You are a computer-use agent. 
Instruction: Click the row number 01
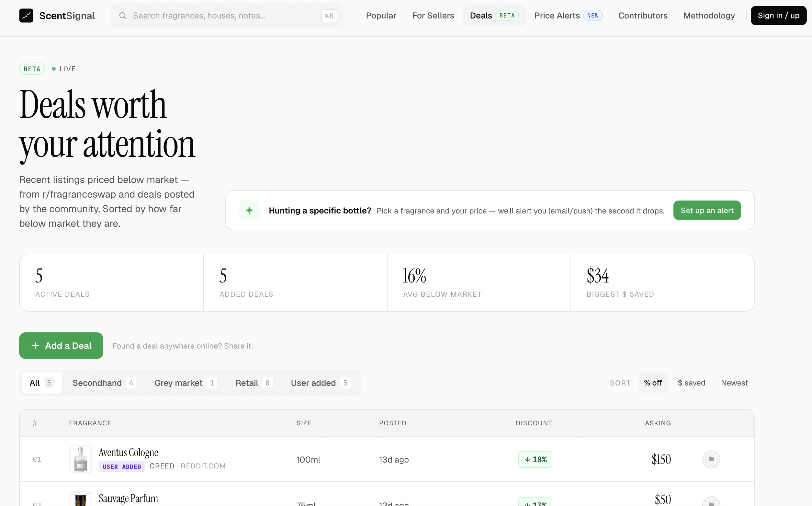pyautogui.click(x=37, y=459)
